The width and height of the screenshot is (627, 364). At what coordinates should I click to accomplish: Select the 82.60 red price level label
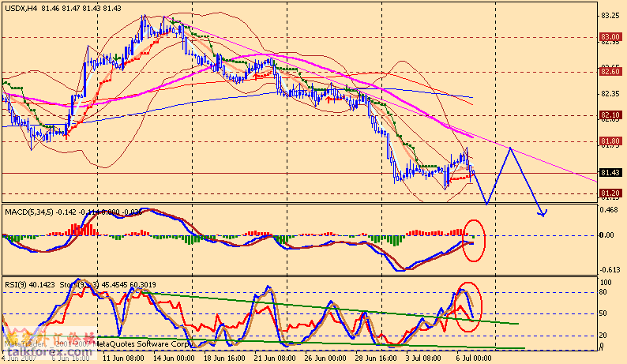click(610, 72)
